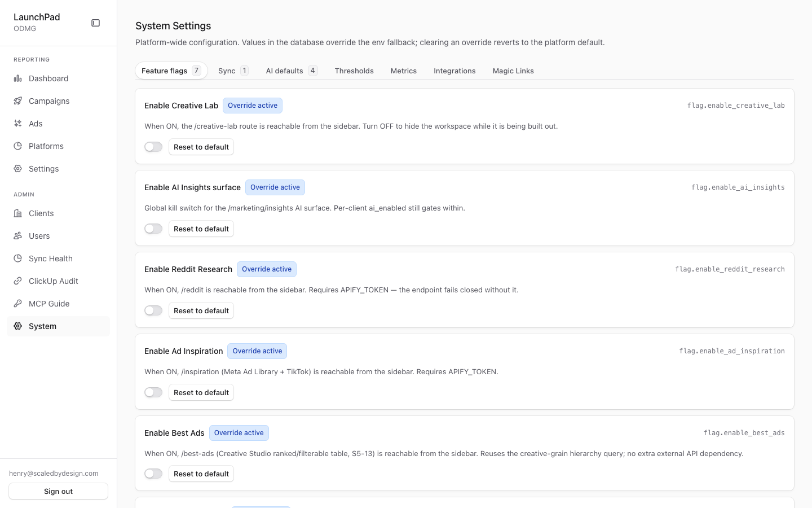Click the Campaigns rocket icon

coord(18,101)
